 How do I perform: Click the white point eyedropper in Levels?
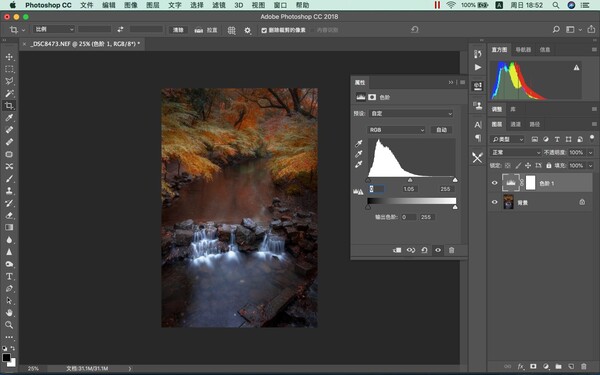pos(359,164)
